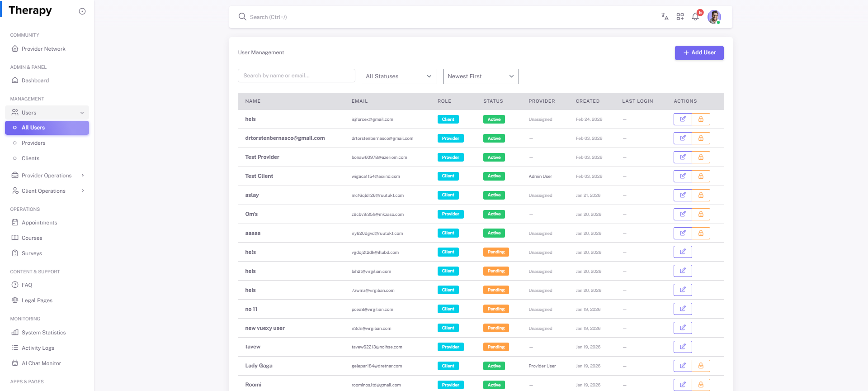Edit the 7zwmz@virgilian.com user
This screenshot has width=868, height=391.
coord(683,290)
